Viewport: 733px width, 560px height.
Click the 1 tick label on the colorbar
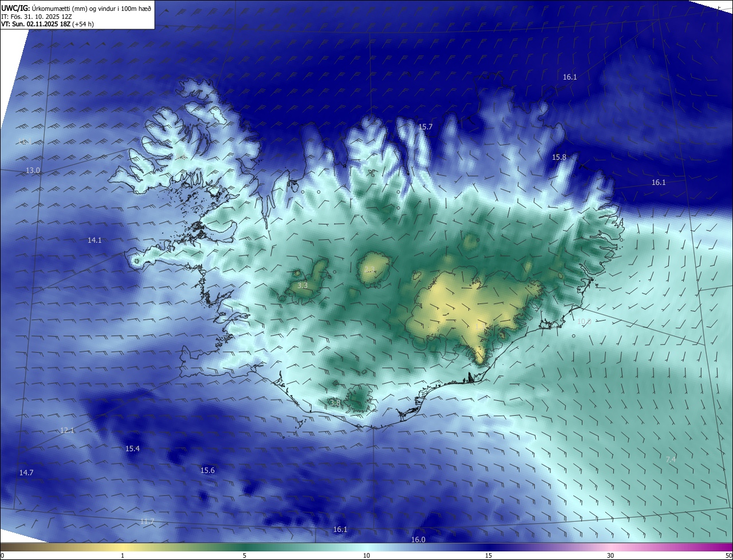pyautogui.click(x=123, y=555)
